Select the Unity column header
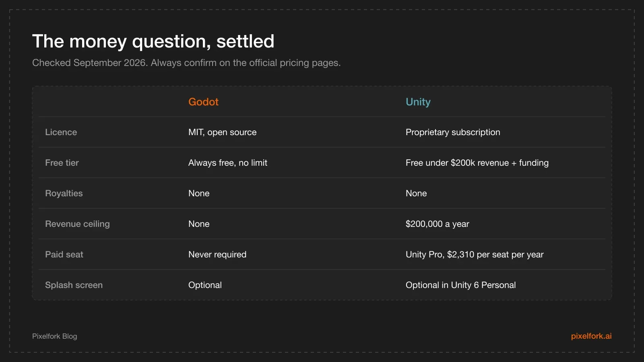Screen dimensions: 644x362 click(418, 102)
